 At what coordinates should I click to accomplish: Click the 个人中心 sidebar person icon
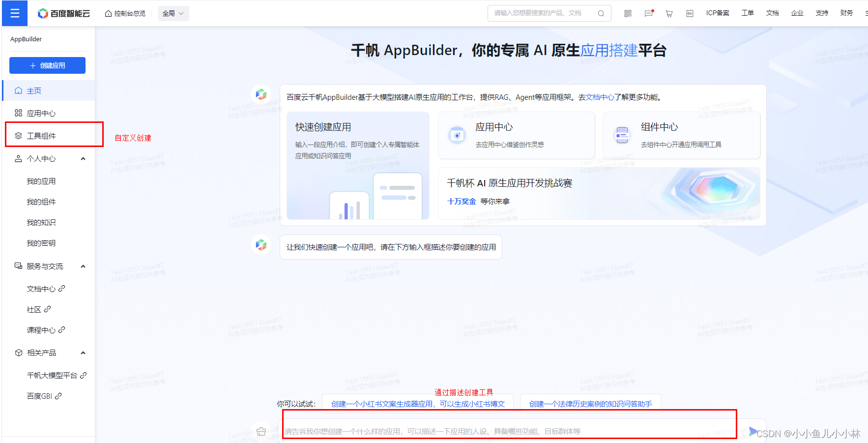(x=18, y=158)
